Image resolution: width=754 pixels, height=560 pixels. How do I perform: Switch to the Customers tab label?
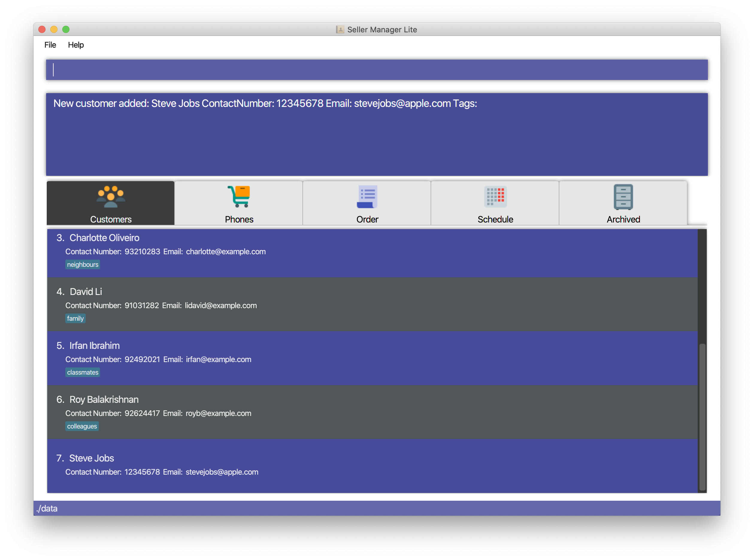tap(111, 219)
